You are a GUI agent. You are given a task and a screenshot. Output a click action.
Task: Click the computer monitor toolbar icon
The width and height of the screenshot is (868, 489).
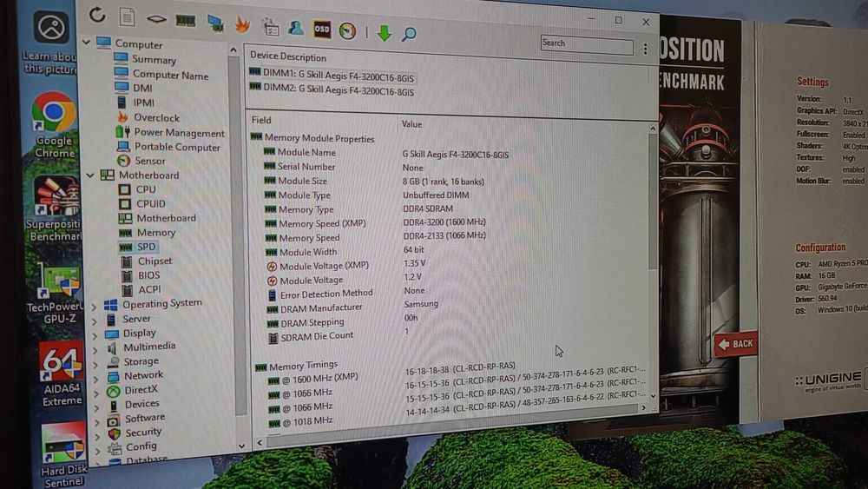click(215, 23)
